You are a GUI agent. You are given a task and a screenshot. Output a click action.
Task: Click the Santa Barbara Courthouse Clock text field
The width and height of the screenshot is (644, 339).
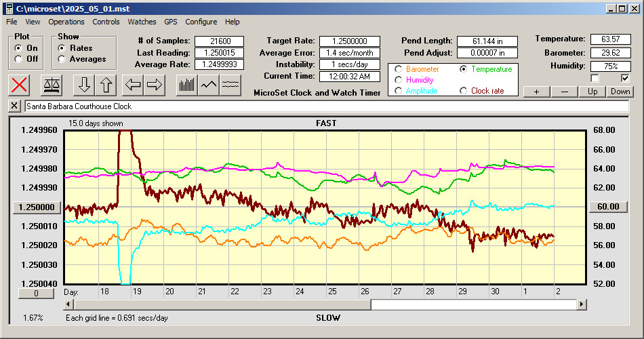tap(325, 106)
